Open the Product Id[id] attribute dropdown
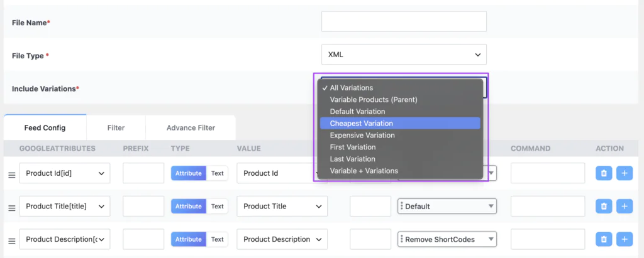Viewport: 644px width, 258px height. click(65, 173)
